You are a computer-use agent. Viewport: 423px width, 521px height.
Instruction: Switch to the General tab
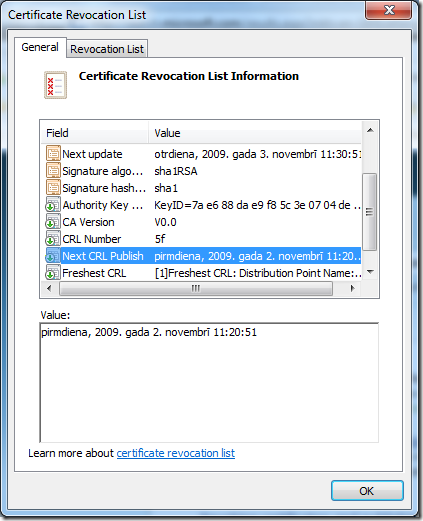(x=40, y=47)
